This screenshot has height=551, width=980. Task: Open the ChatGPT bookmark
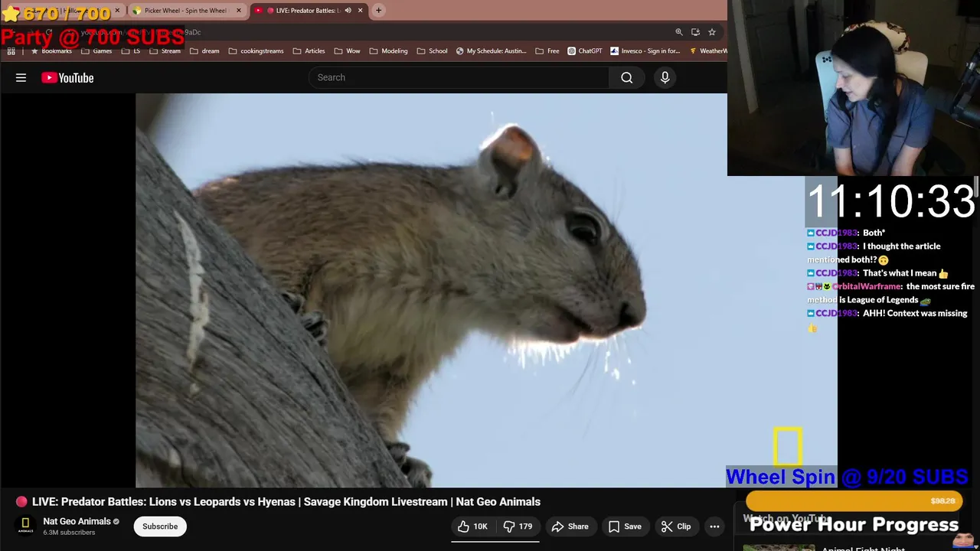(x=585, y=51)
